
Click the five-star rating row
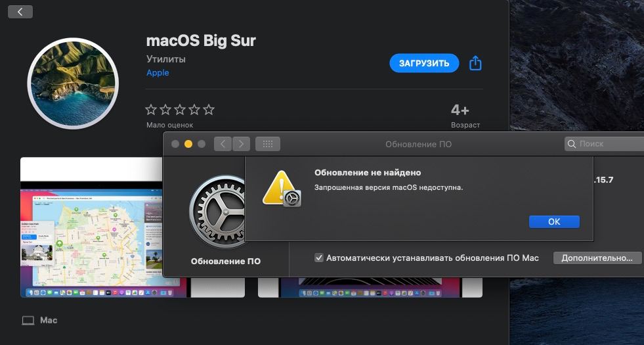[x=180, y=110]
